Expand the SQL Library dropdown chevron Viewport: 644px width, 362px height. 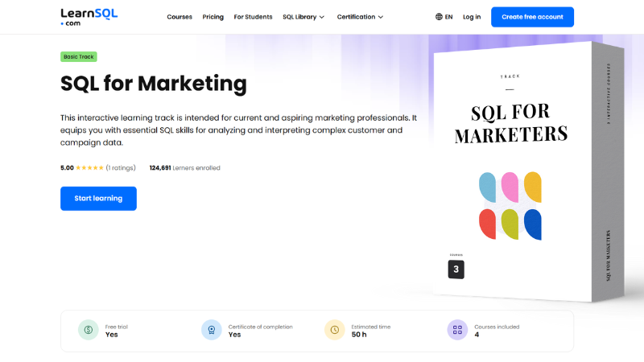pos(321,17)
